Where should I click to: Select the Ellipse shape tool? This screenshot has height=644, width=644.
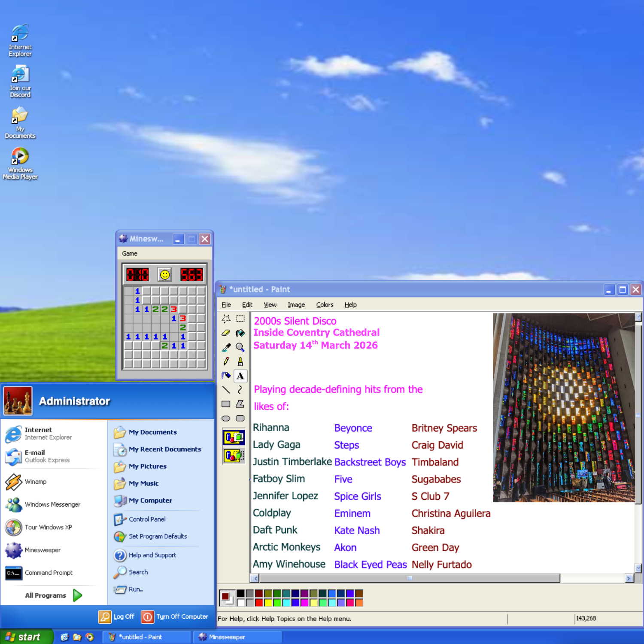[x=226, y=418]
